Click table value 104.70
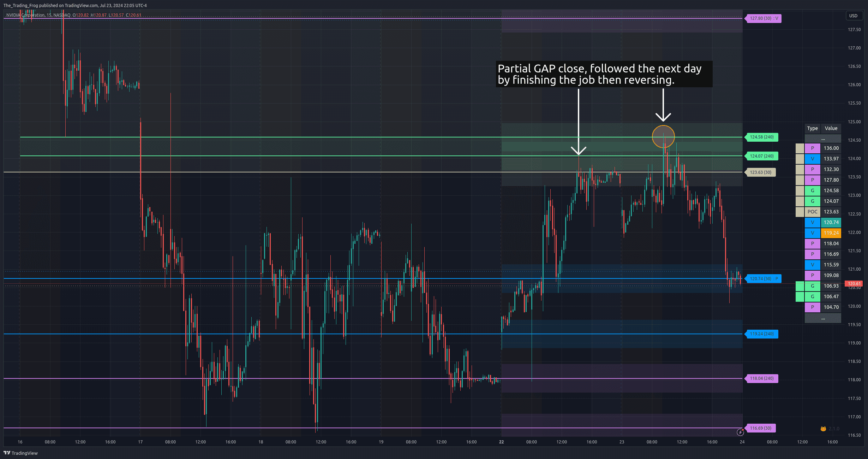The image size is (868, 459). tap(831, 307)
